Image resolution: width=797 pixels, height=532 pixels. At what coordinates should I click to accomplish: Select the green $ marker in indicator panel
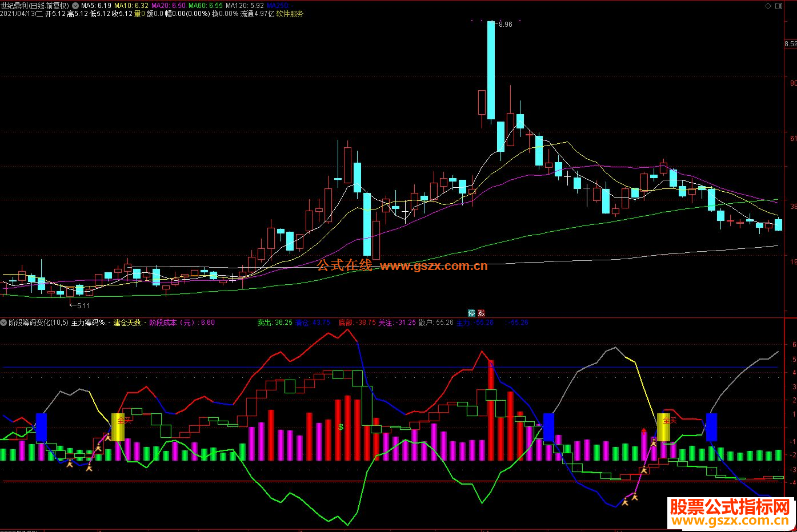coord(341,427)
